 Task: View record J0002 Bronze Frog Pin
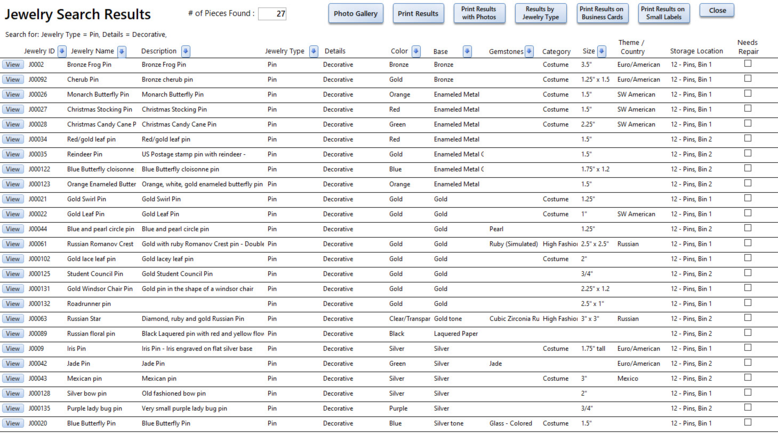point(12,64)
